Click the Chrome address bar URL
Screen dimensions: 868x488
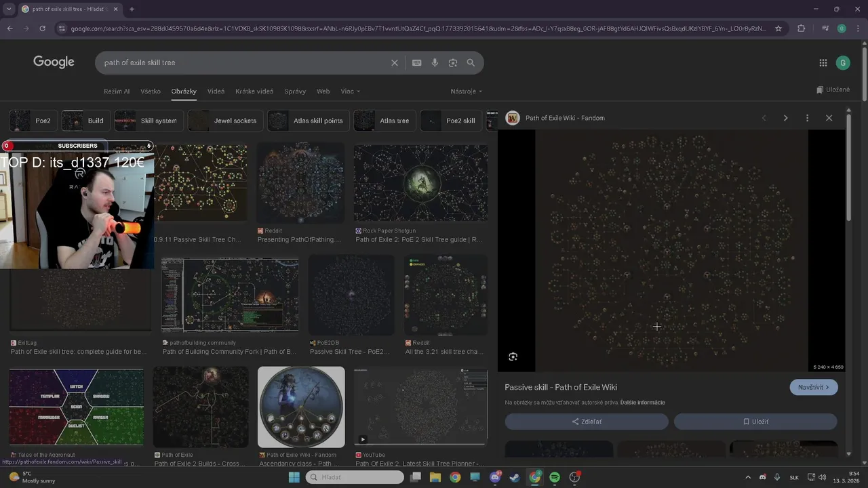(418, 28)
